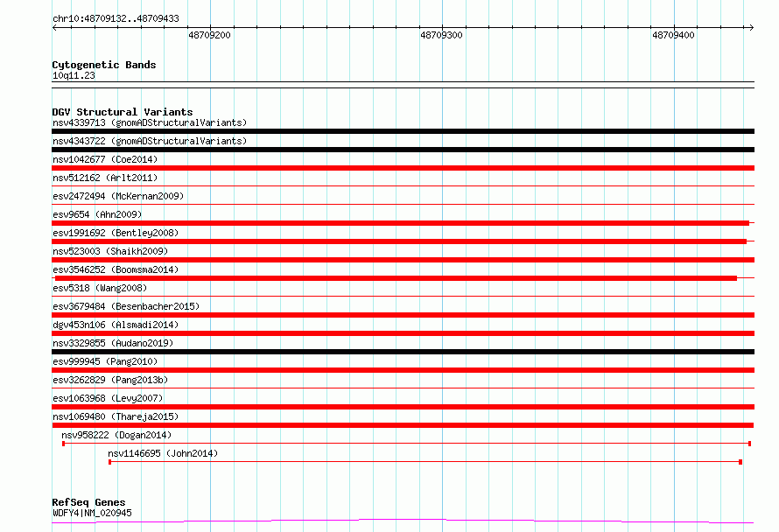Open variant esv1063968 (Levy2007)
The image size is (779, 532).
click(x=108, y=398)
